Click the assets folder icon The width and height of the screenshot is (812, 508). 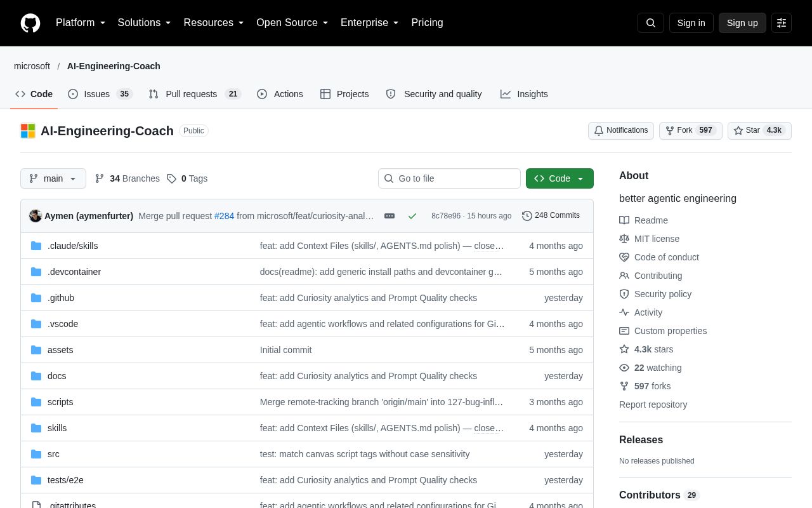pos(36,350)
